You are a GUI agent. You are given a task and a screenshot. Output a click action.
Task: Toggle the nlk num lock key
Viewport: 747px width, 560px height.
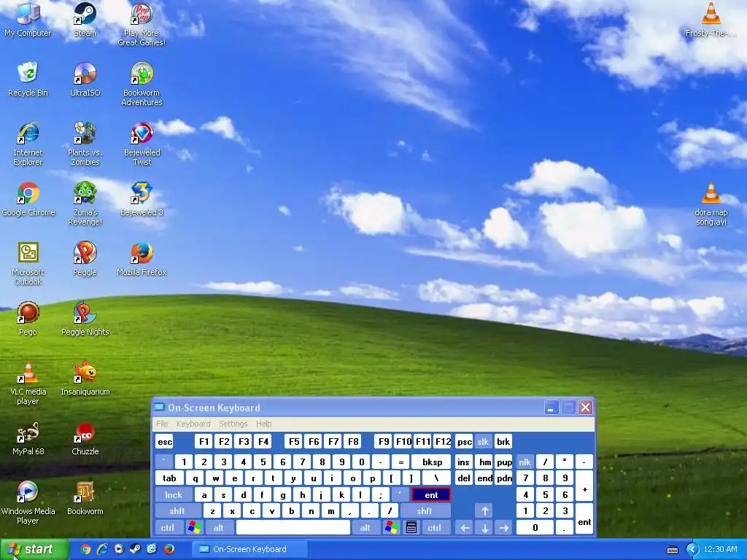click(x=525, y=462)
